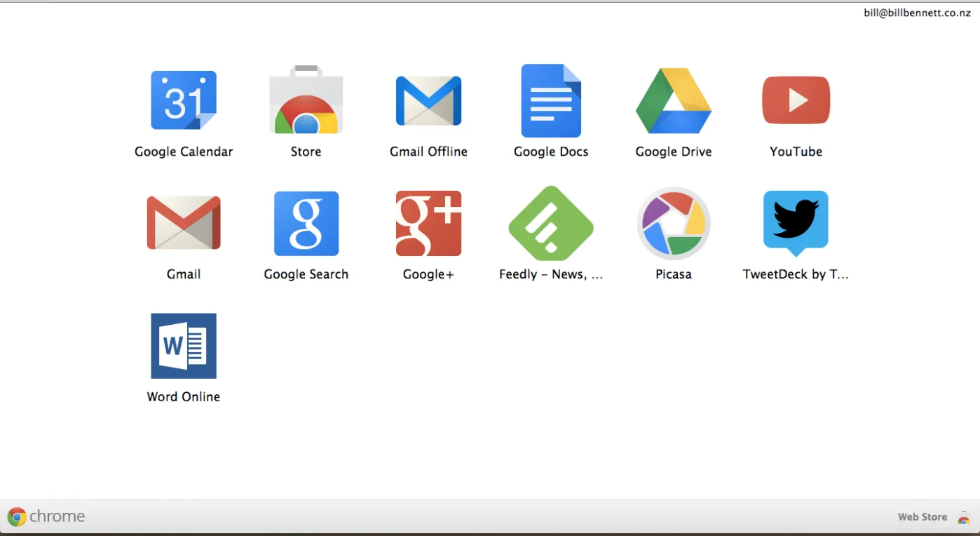Launch the Google Docs icon
The height and width of the screenshot is (536, 980).
point(551,100)
